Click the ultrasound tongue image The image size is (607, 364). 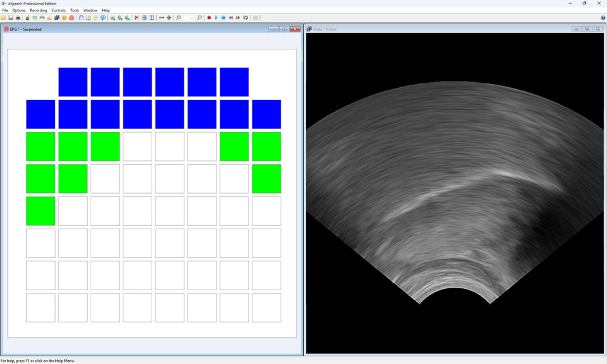point(455,193)
